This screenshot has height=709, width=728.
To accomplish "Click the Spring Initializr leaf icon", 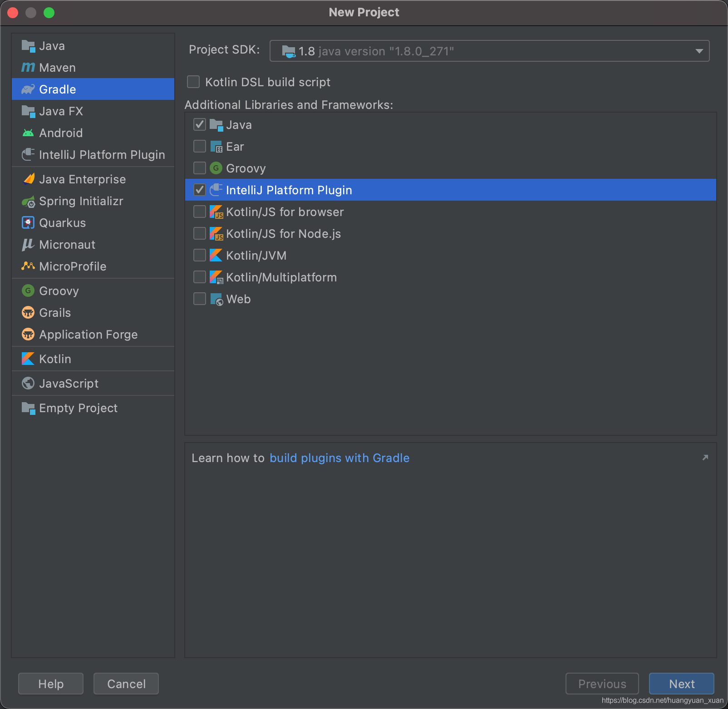I will (x=28, y=201).
